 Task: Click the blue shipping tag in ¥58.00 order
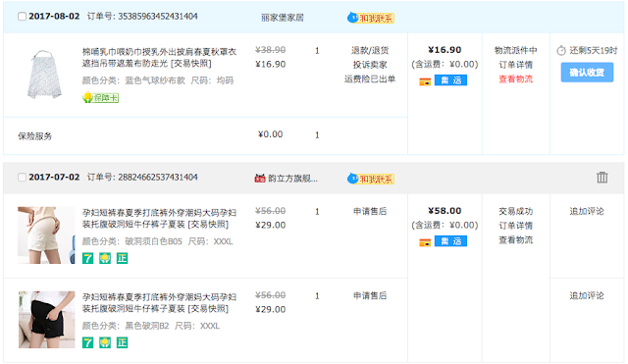tap(450, 241)
